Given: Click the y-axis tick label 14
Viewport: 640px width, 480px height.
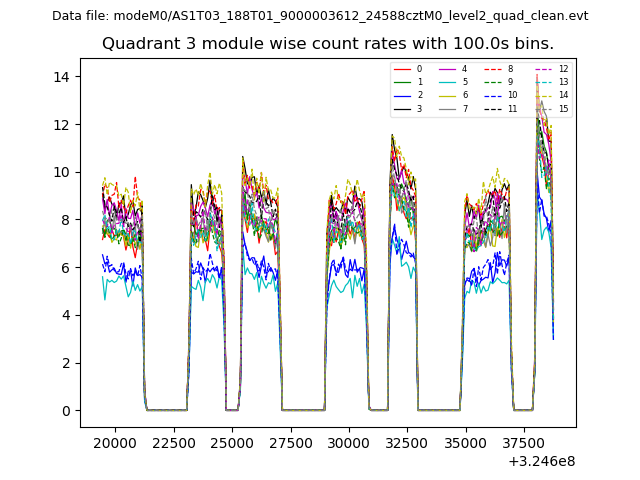Looking at the screenshot, I should (x=61, y=77).
